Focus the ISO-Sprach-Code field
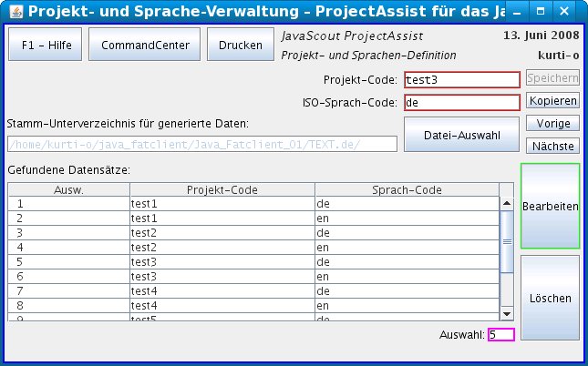This screenshot has height=366, width=588. click(x=461, y=102)
